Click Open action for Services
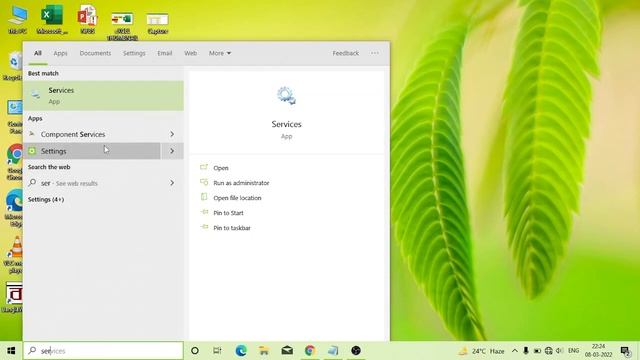 [x=221, y=168]
